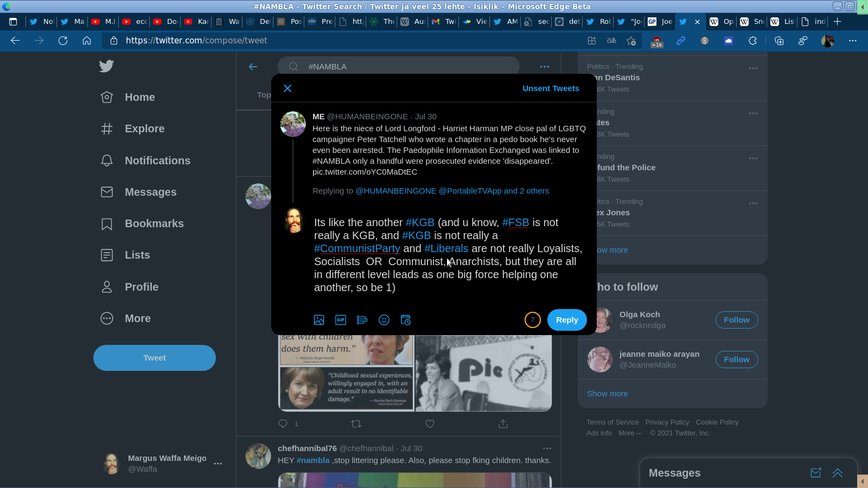The image size is (868, 488).
Task: Share the tweet with images
Action: tap(503, 424)
